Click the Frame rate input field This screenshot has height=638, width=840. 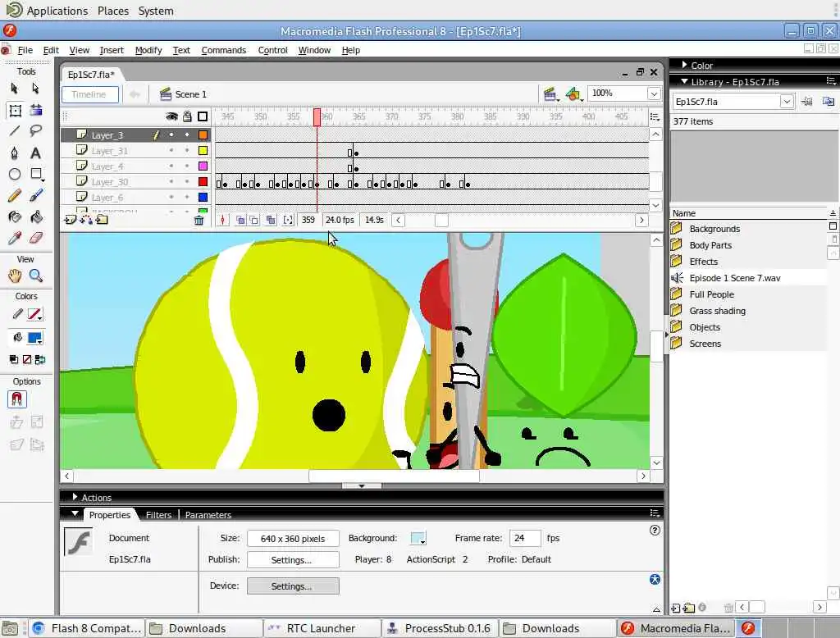click(525, 538)
